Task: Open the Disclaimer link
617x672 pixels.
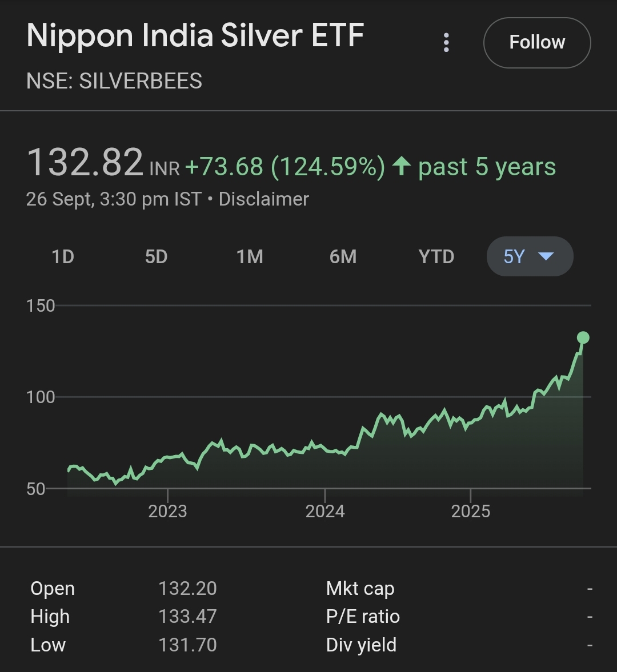Action: (264, 199)
